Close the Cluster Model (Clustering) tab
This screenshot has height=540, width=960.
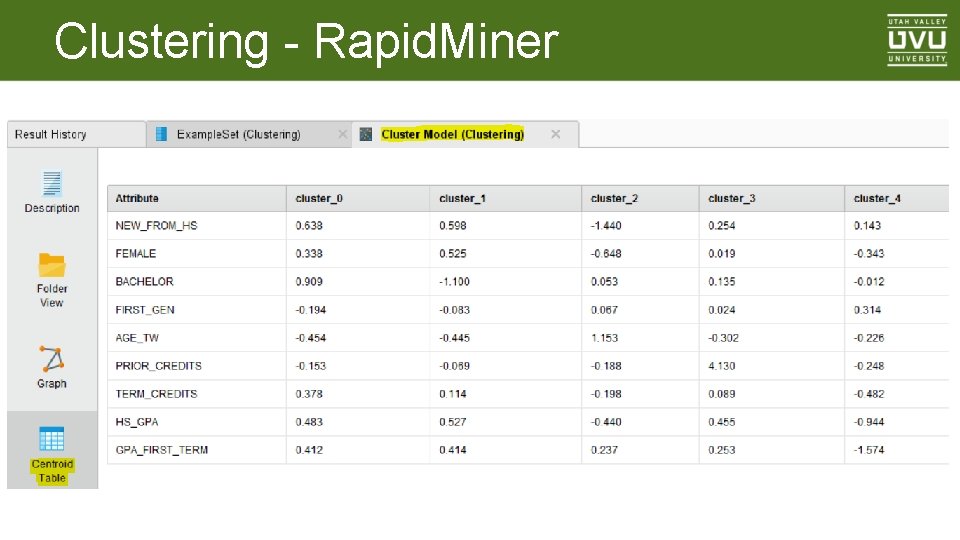555,134
